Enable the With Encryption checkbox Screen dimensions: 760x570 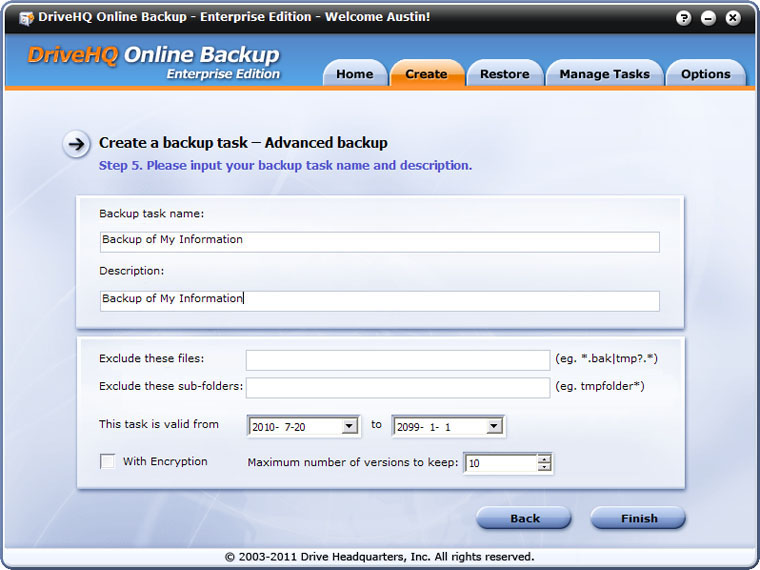pyautogui.click(x=107, y=461)
